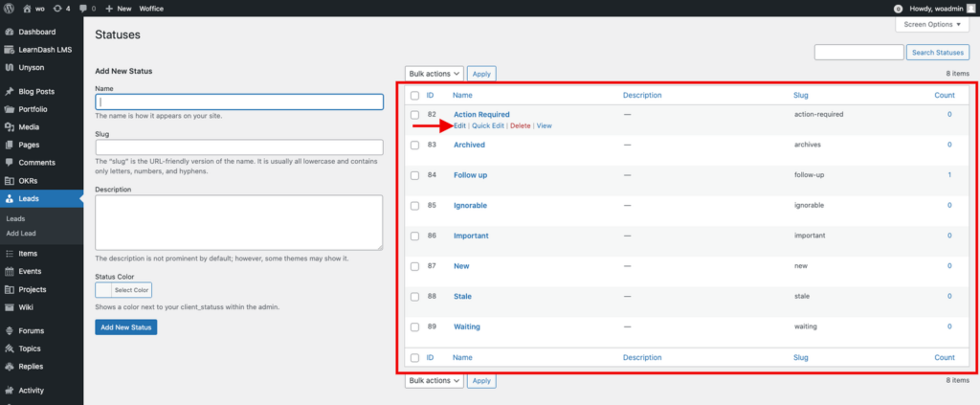Click the Blog Posts pin icon
980x405 pixels.
(9, 92)
